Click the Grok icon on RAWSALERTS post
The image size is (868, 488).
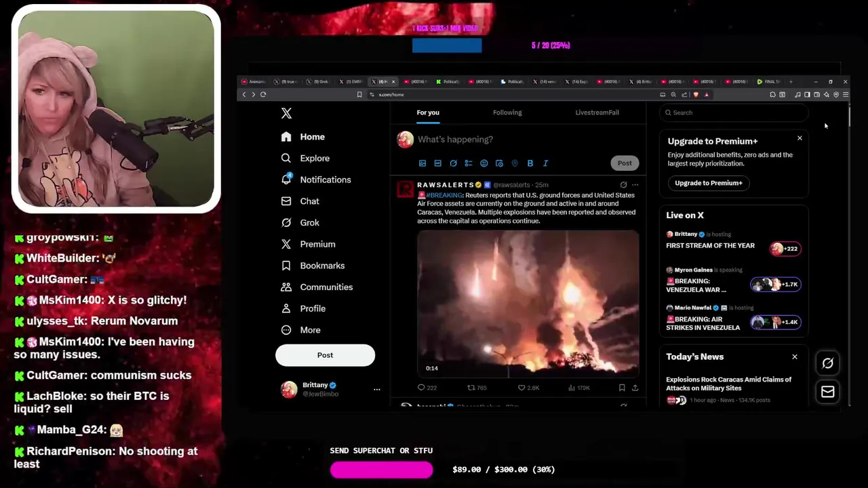point(623,185)
